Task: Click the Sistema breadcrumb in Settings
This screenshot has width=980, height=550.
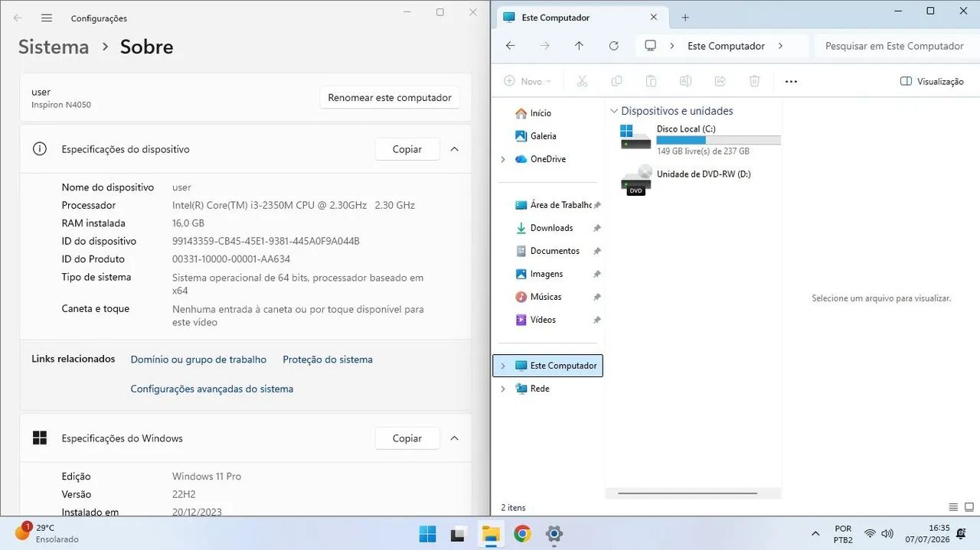Action: (x=54, y=47)
